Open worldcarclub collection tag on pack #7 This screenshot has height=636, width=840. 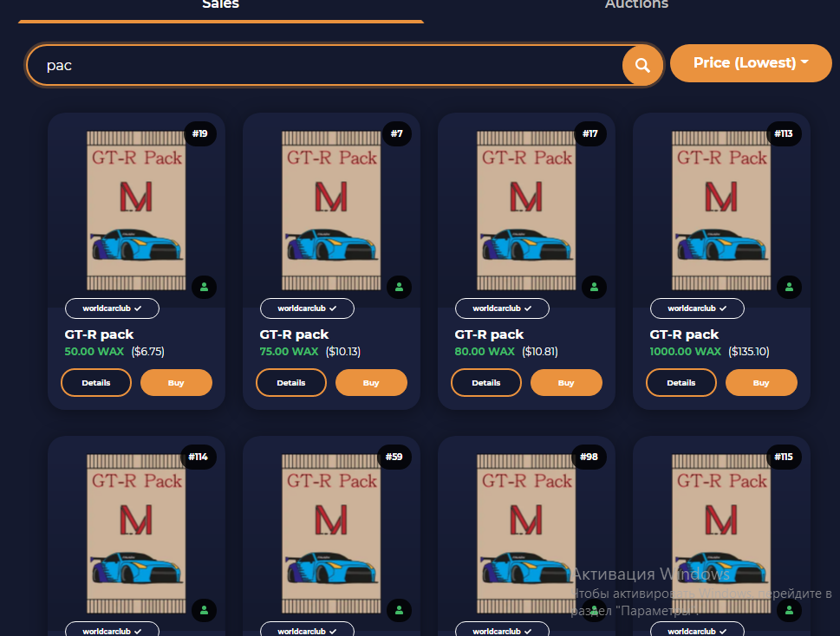click(307, 308)
